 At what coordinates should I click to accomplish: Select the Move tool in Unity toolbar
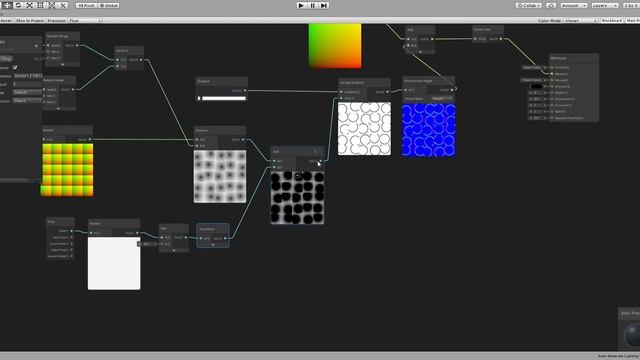(x=7, y=5)
